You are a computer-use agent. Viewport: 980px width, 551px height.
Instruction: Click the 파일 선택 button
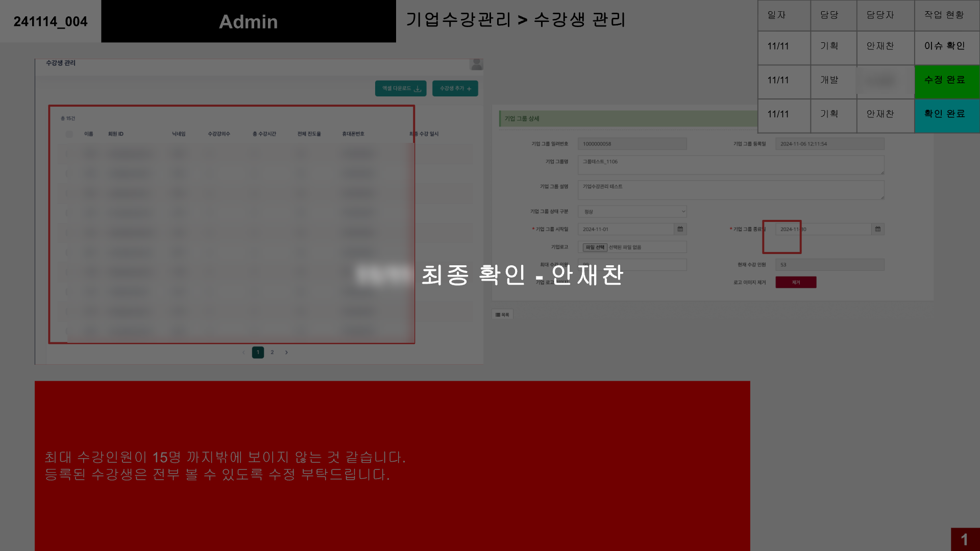595,247
